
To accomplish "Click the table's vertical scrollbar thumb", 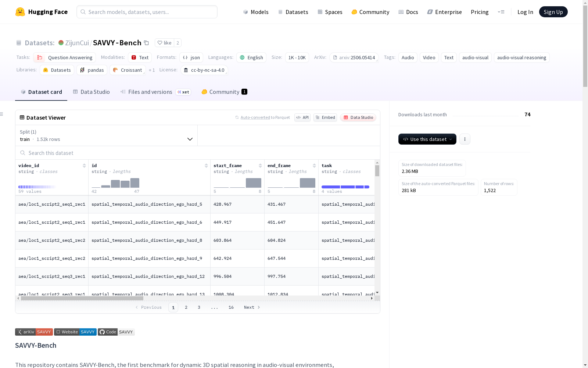I will point(377,171).
